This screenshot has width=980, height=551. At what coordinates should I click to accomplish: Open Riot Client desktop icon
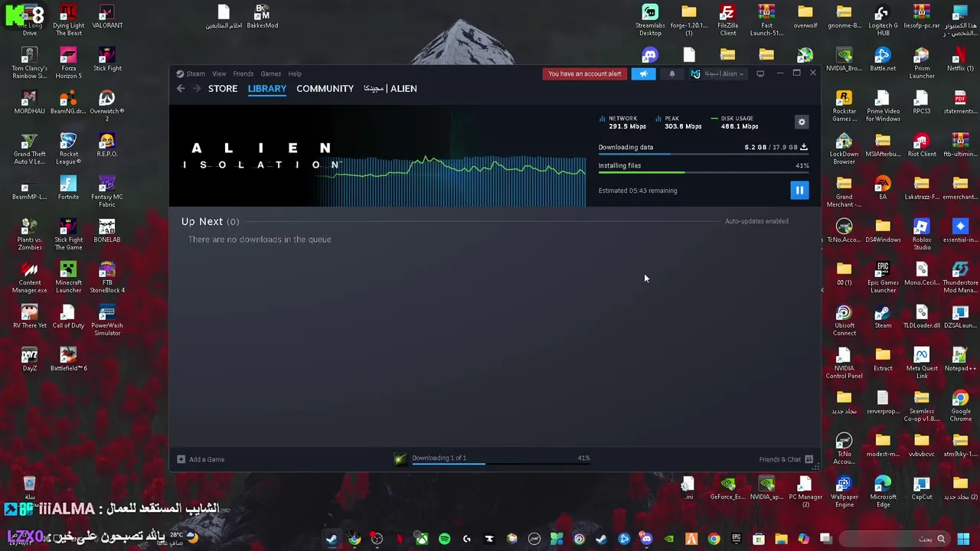coord(921,145)
